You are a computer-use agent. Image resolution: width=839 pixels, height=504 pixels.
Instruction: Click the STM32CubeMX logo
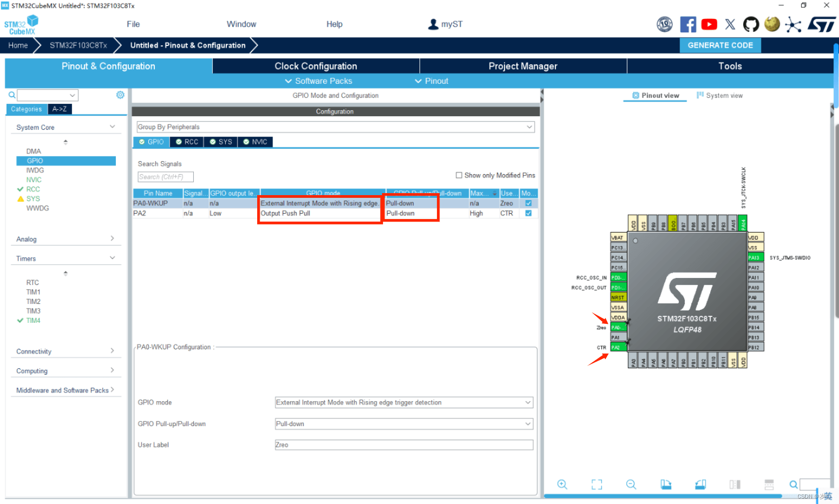point(21,25)
